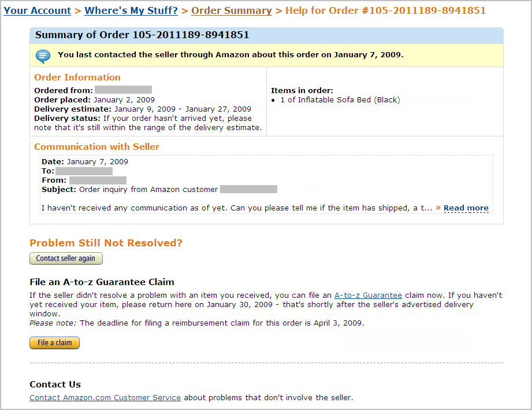
Task: Click the yellow last-contacted notification banner
Action: [x=266, y=56]
